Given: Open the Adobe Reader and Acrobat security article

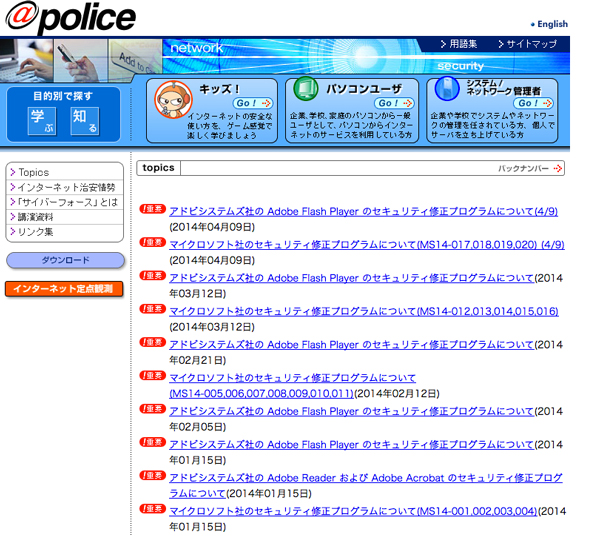Looking at the screenshot, I should [365, 479].
